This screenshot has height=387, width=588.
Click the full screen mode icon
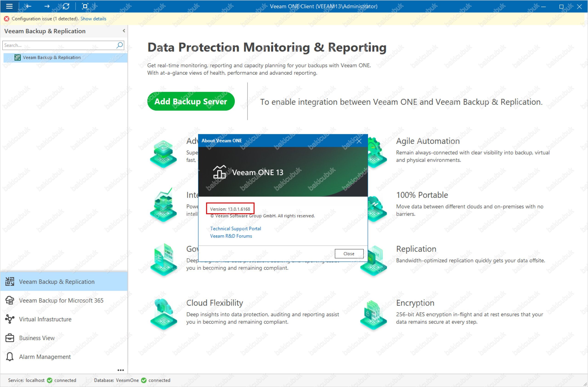click(x=85, y=6)
